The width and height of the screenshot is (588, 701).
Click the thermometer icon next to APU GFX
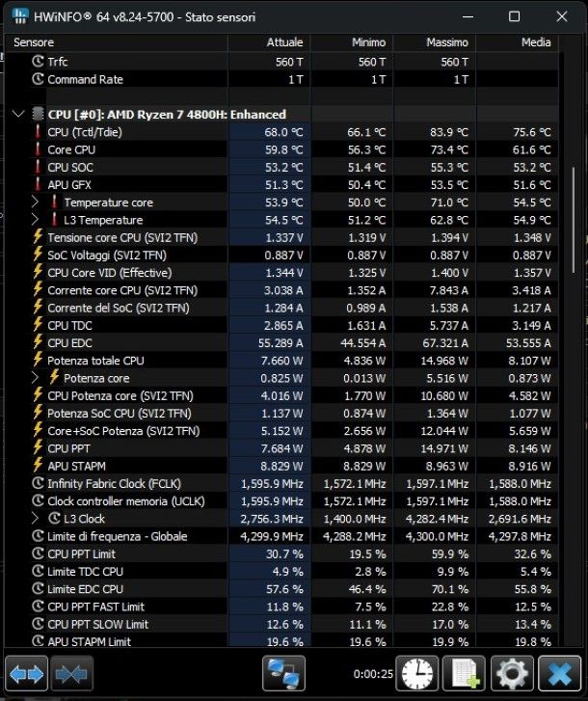tap(38, 184)
